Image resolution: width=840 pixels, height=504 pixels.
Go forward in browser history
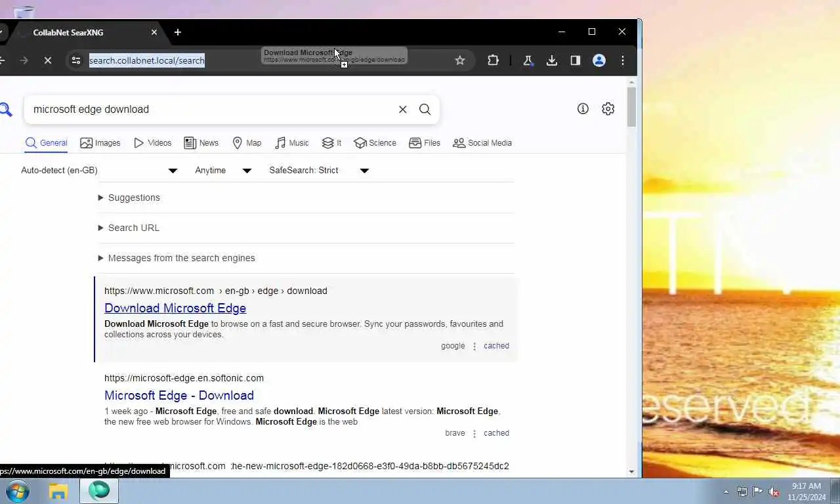(24, 60)
